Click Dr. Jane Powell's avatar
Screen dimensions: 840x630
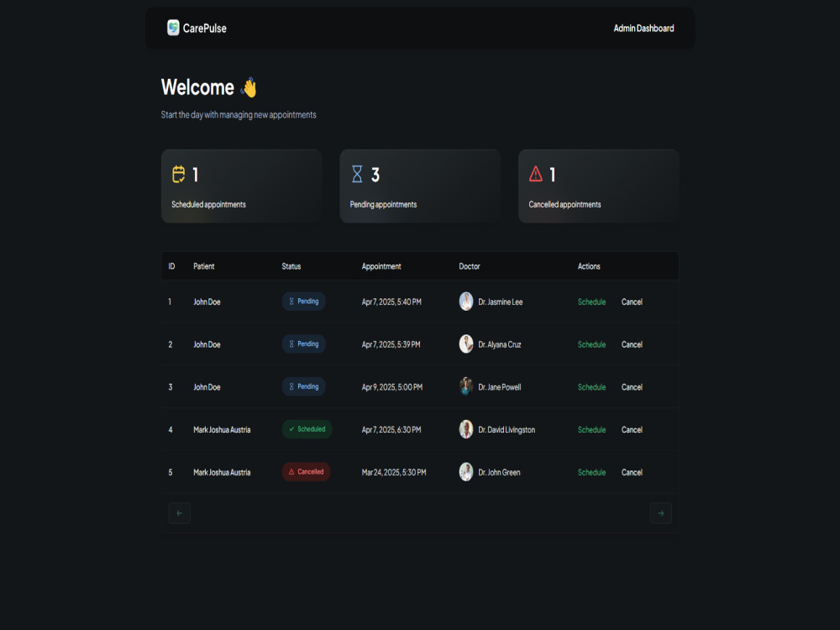[x=466, y=386]
